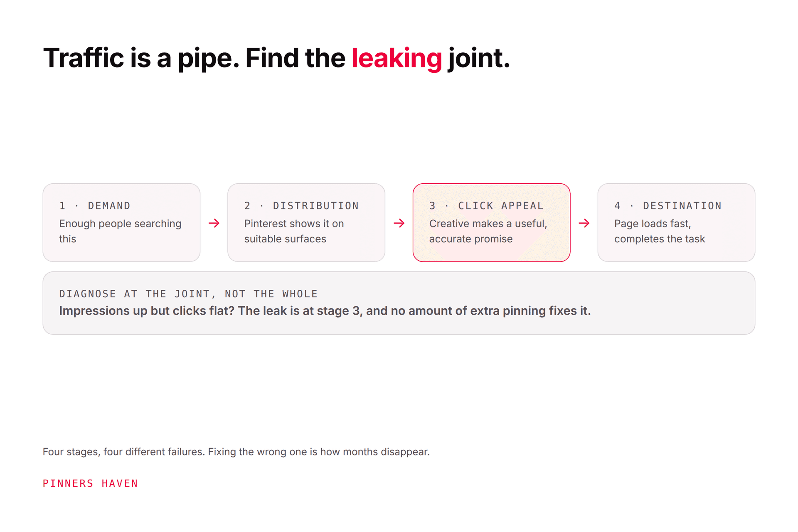Click the "Impressions up but clicks flat" sentence
This screenshot has height=532, width=798.
[x=325, y=311]
